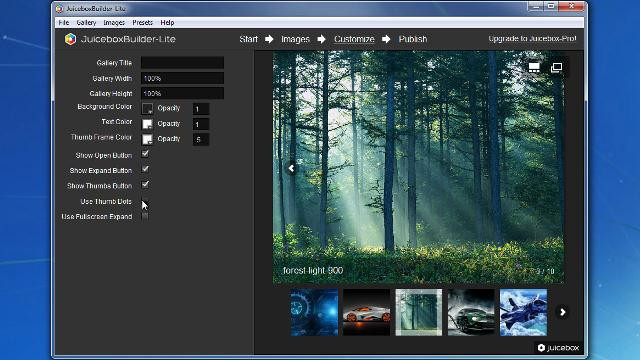Open the Help menu
The width and height of the screenshot is (640, 360).
167,22
